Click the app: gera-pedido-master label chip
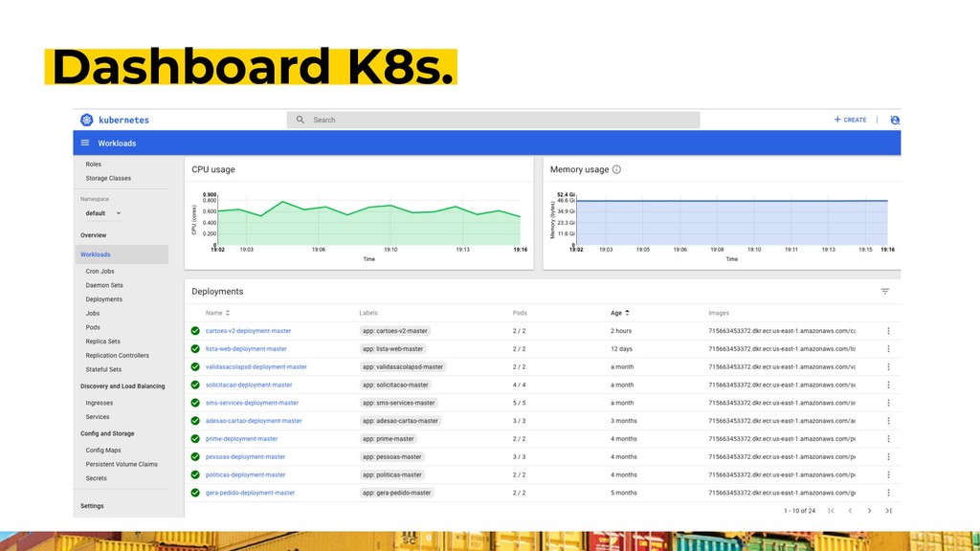 pos(397,493)
